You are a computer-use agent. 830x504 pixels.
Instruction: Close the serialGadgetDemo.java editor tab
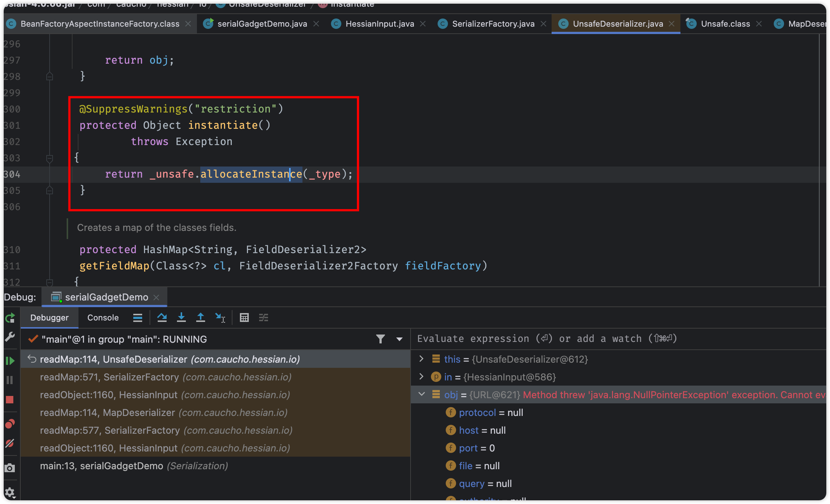click(316, 24)
